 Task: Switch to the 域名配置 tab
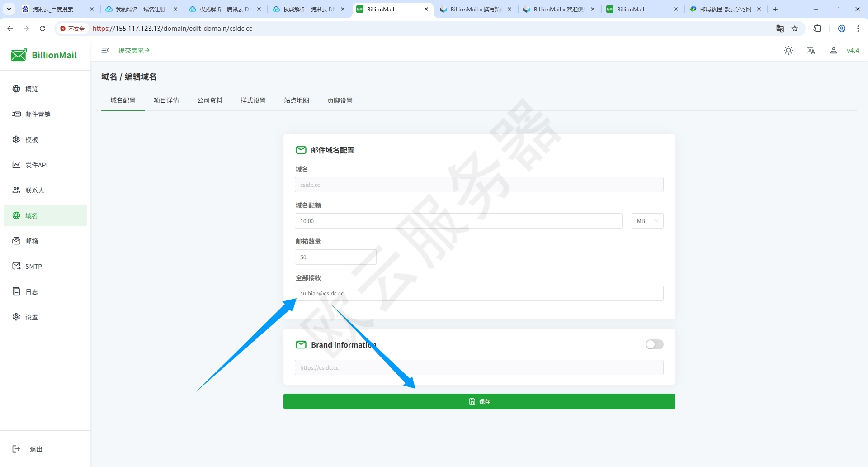[x=123, y=100]
